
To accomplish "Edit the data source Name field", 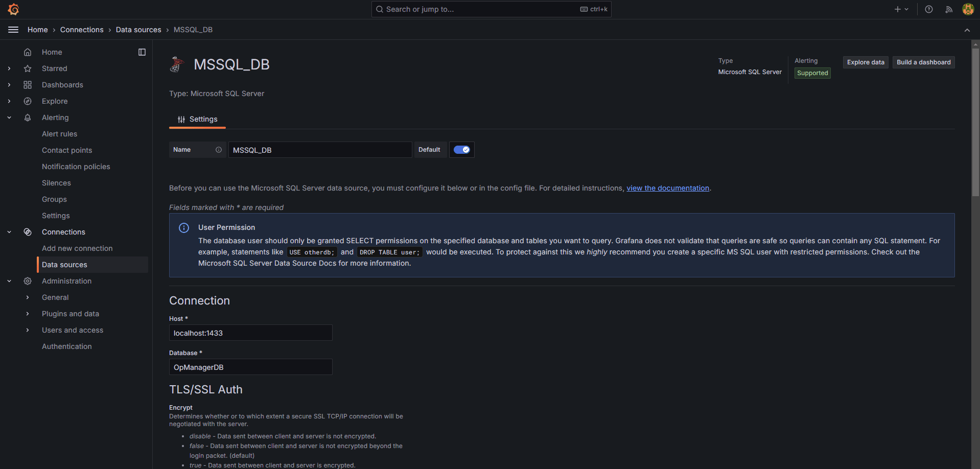I will (320, 150).
